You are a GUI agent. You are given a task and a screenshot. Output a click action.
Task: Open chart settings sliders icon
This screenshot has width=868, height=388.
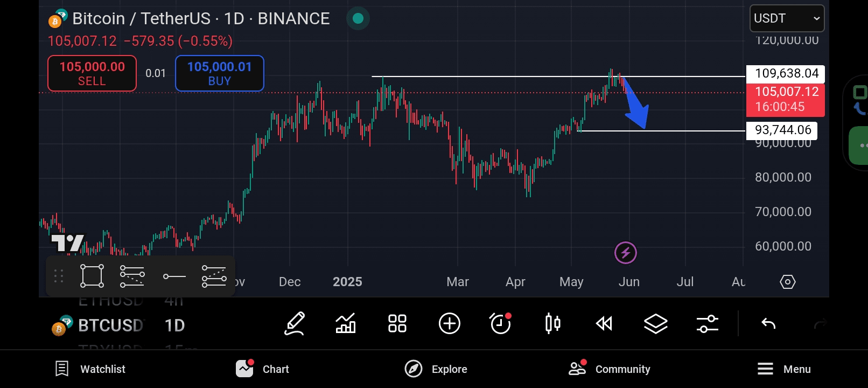(x=708, y=324)
